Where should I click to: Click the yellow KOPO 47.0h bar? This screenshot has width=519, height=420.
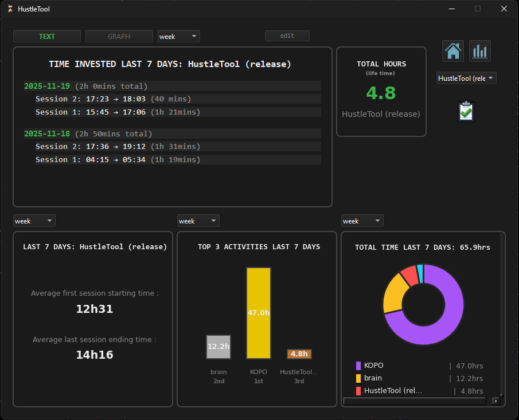pyautogui.click(x=259, y=313)
